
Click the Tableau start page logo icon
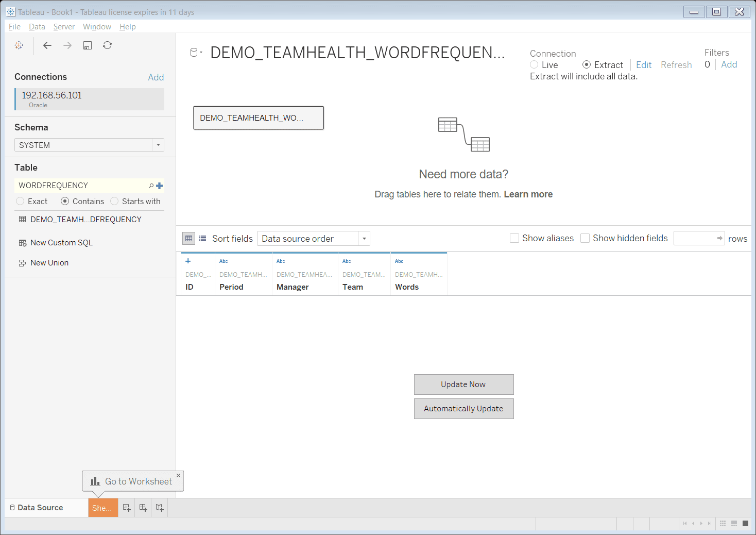click(19, 45)
